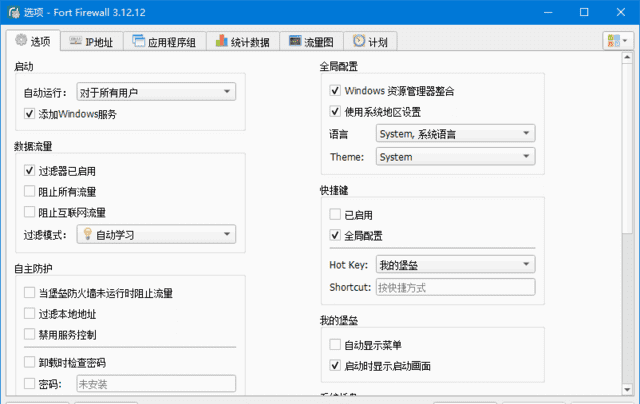Click the 应用程序组 window icon
640x404 pixels.
point(138,41)
